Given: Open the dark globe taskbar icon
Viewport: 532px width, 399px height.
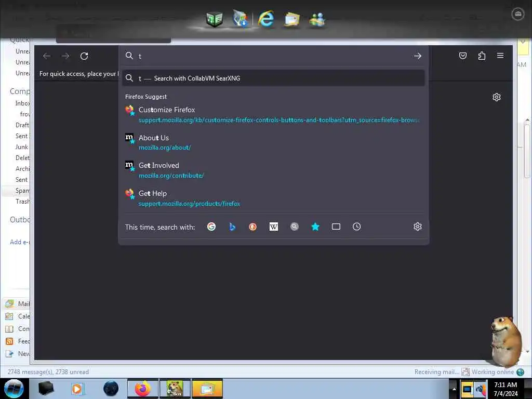Looking at the screenshot, I should 111,389.
